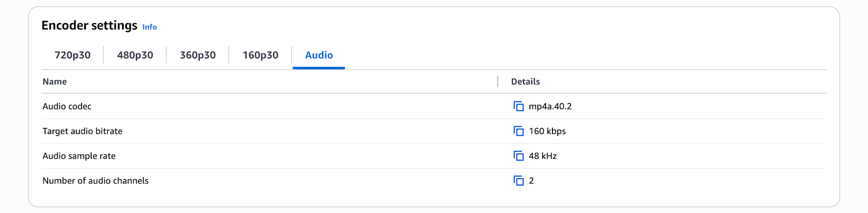Copy the mp4a.40.2 audio codec value
Viewport: 868px width, 213px height.
coord(519,106)
